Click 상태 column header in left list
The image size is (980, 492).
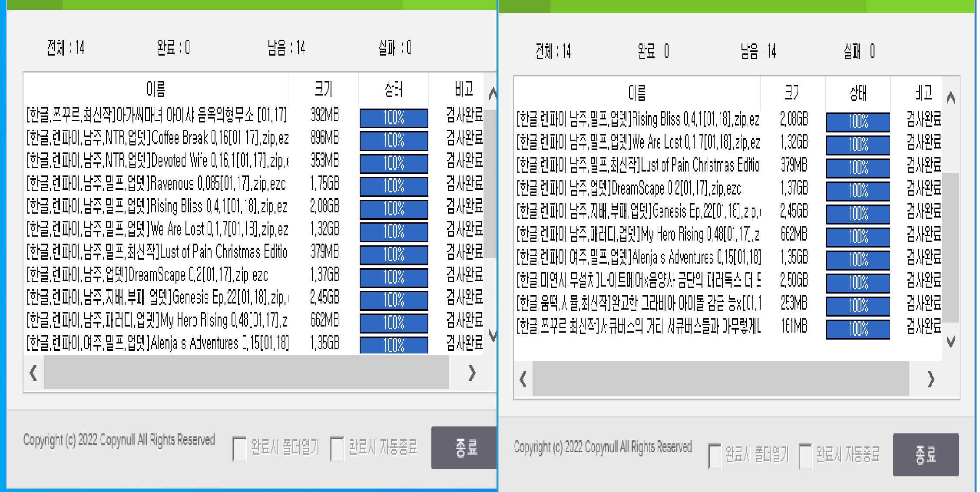click(x=394, y=89)
